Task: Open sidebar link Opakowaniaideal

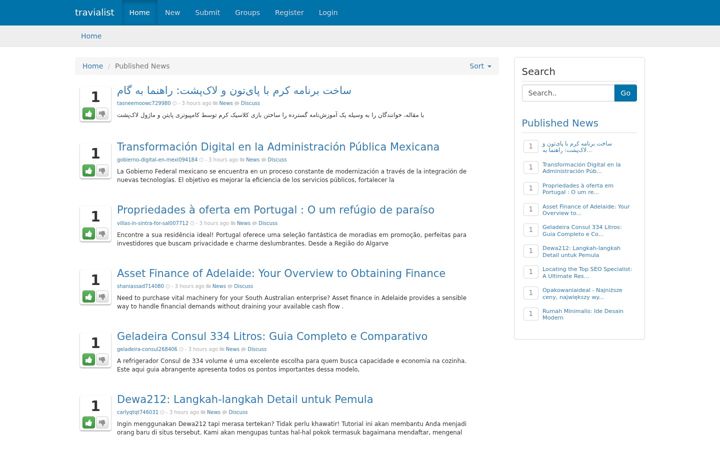Action: coord(582,293)
